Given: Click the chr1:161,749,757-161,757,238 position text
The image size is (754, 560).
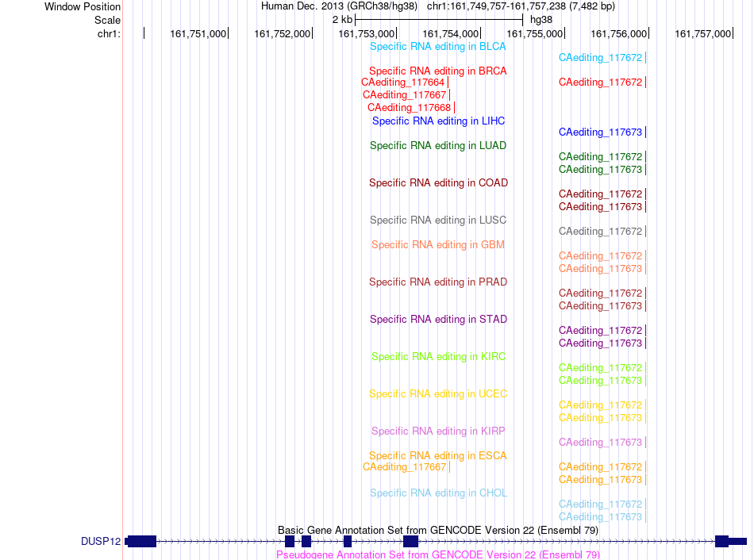Looking at the screenshot, I should coord(521,6).
